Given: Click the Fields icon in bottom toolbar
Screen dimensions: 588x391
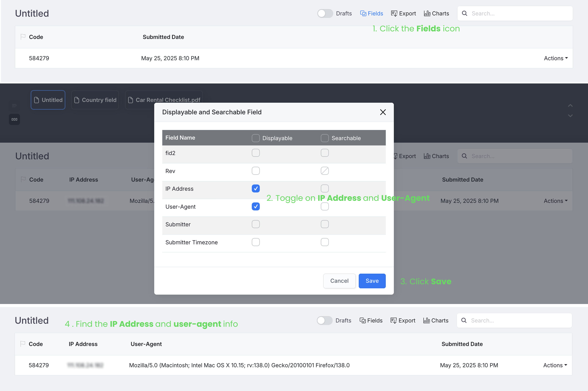Looking at the screenshot, I should tap(363, 320).
